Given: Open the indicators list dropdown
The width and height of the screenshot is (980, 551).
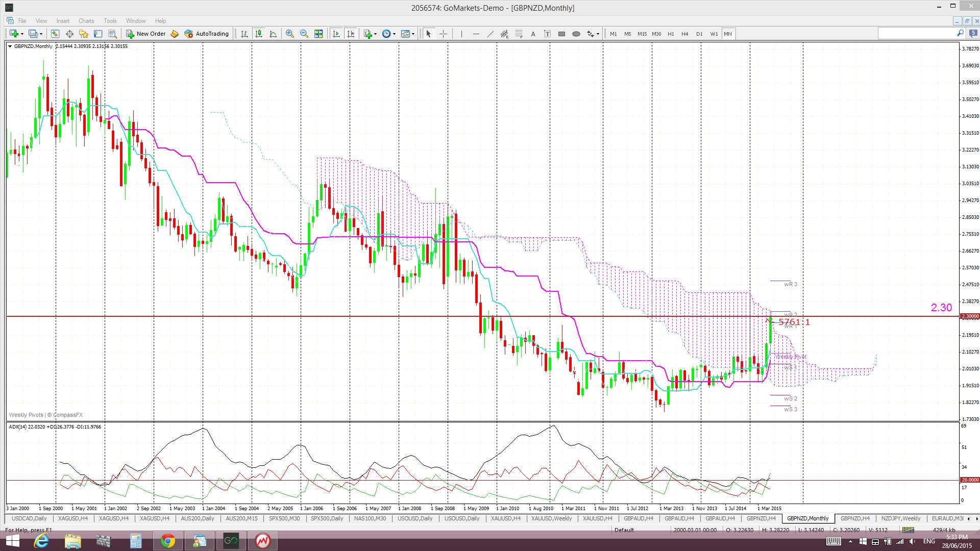Looking at the screenshot, I should [375, 34].
